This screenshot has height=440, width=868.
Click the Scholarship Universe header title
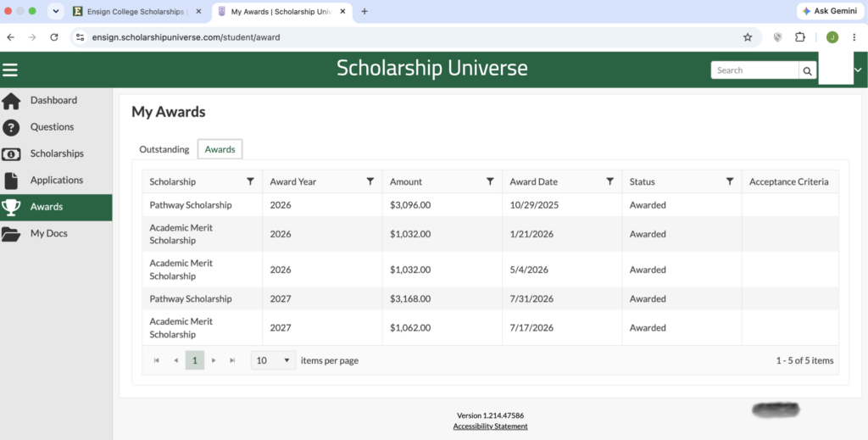click(x=431, y=68)
